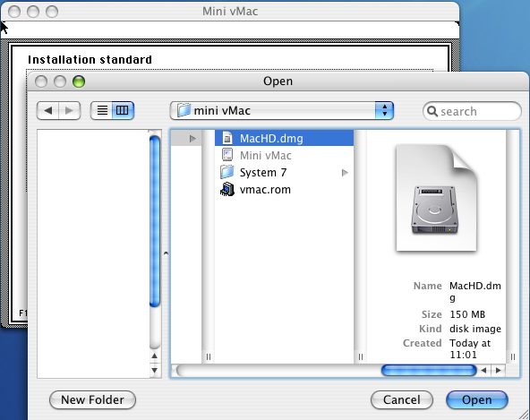Click the Cancel button
Screen dimensions: 530x420
[x=402, y=399]
